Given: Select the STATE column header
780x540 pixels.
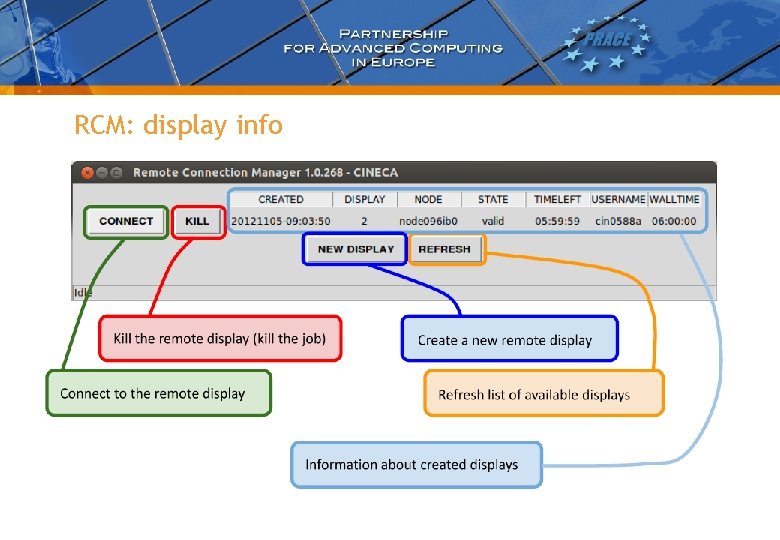Looking at the screenshot, I should pyautogui.click(x=493, y=199).
